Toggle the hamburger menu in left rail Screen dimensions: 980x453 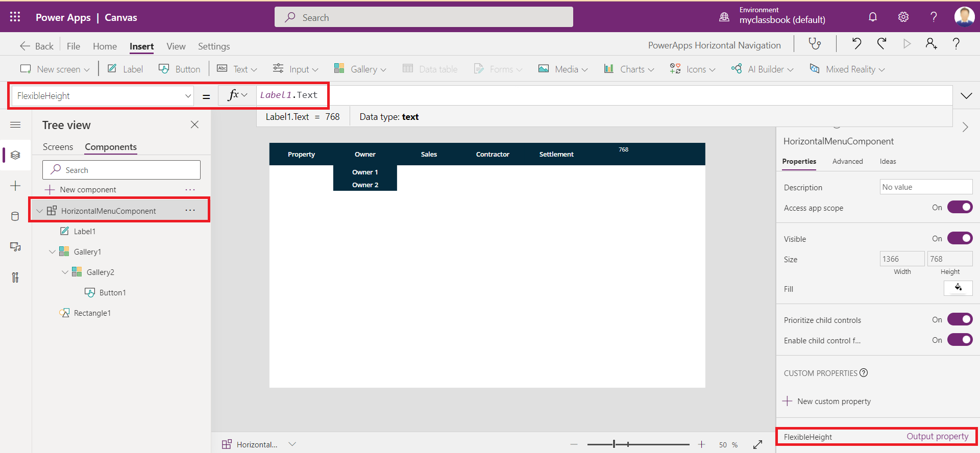(15, 124)
